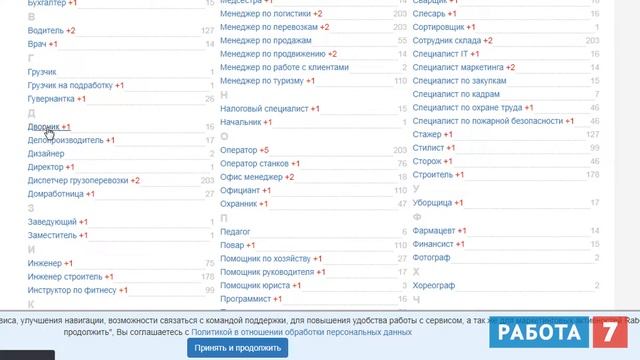Select the 'Фотограф' link

coord(431,258)
